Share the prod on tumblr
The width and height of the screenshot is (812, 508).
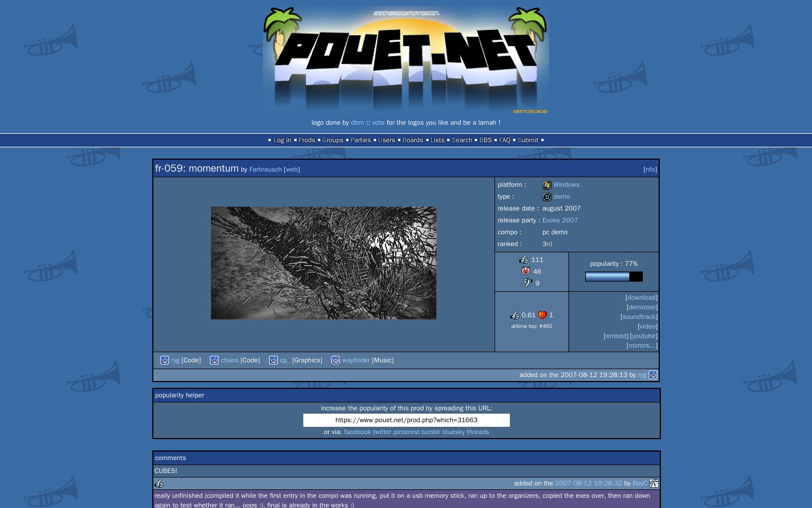pos(431,432)
